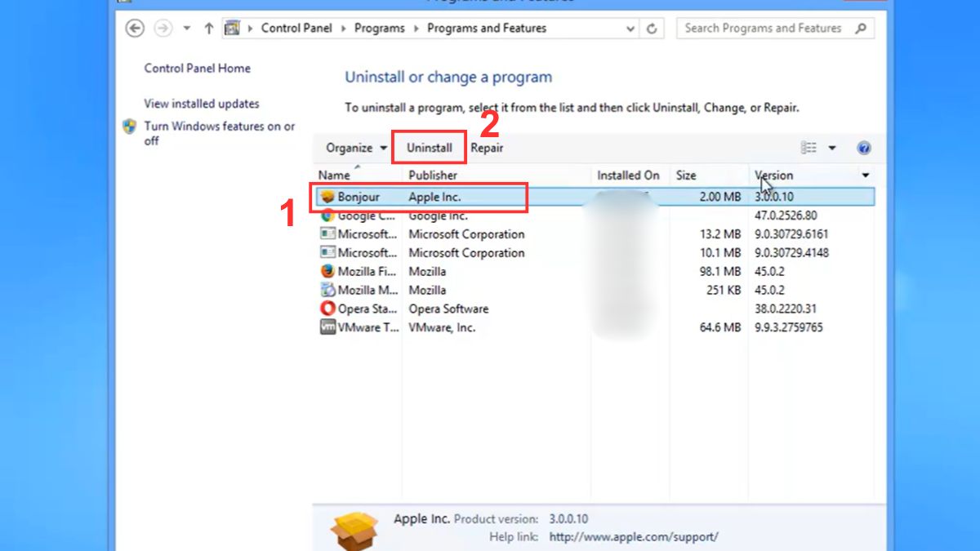Click the Google Chrome icon in list
This screenshot has width=980, height=551.
tap(327, 216)
